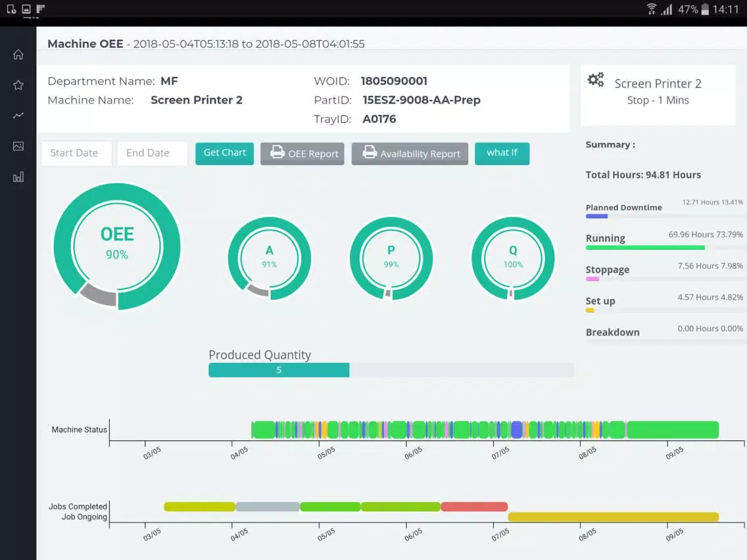Print the Availability Report
The image size is (747, 560).
410,153
